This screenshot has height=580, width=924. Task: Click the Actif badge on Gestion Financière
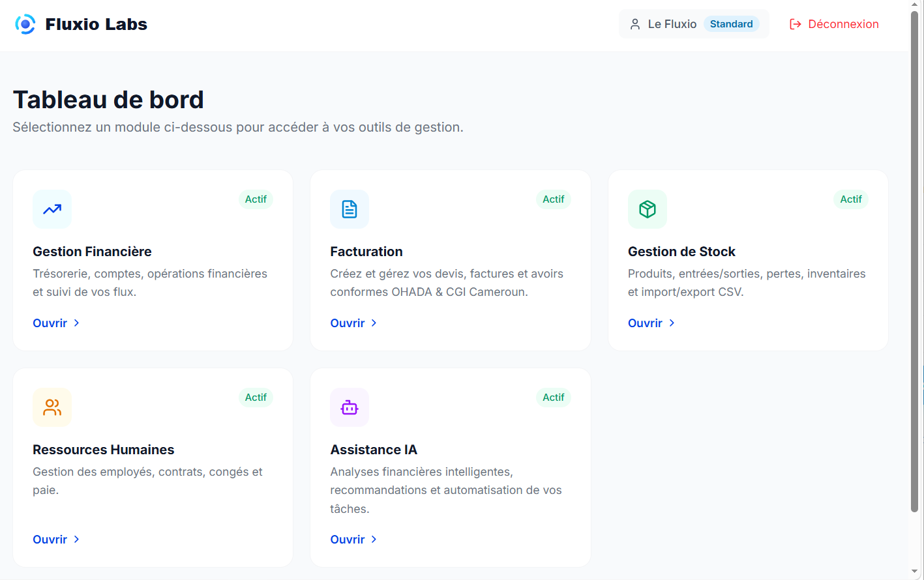[x=256, y=199]
